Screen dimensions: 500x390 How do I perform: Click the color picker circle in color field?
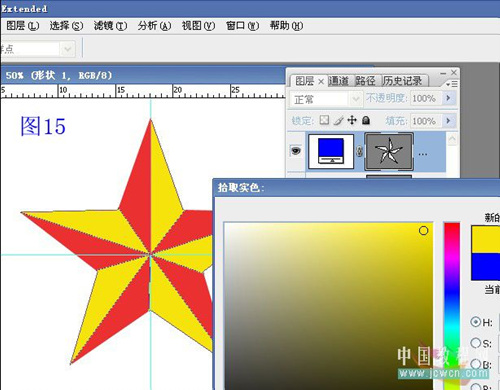(423, 231)
